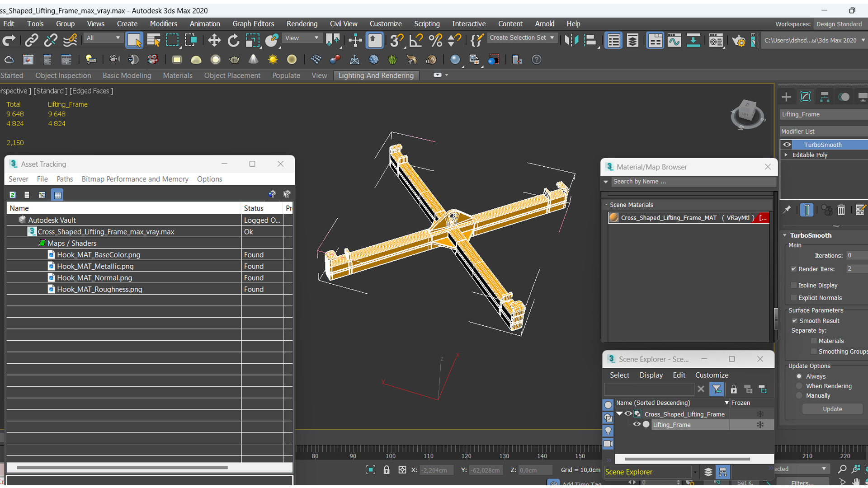868x488 pixels.
Task: Open the Hierarchy panel tab
Action: [x=825, y=97]
